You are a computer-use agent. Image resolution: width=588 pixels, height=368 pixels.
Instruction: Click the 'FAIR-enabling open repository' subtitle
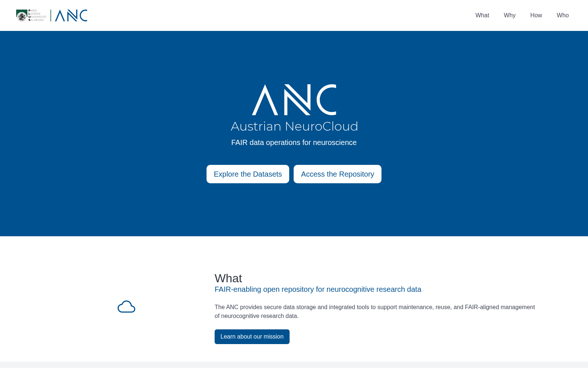pyautogui.click(x=318, y=289)
